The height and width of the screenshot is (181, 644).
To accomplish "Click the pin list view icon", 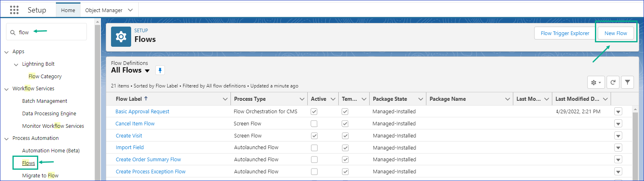I will tap(160, 71).
